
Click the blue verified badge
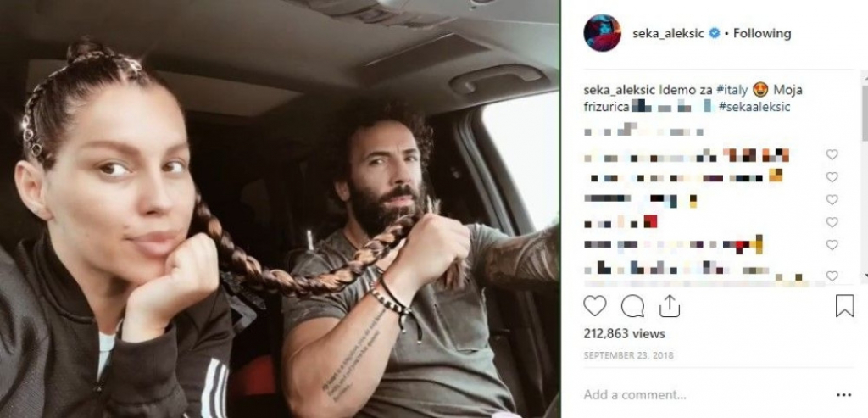click(715, 34)
